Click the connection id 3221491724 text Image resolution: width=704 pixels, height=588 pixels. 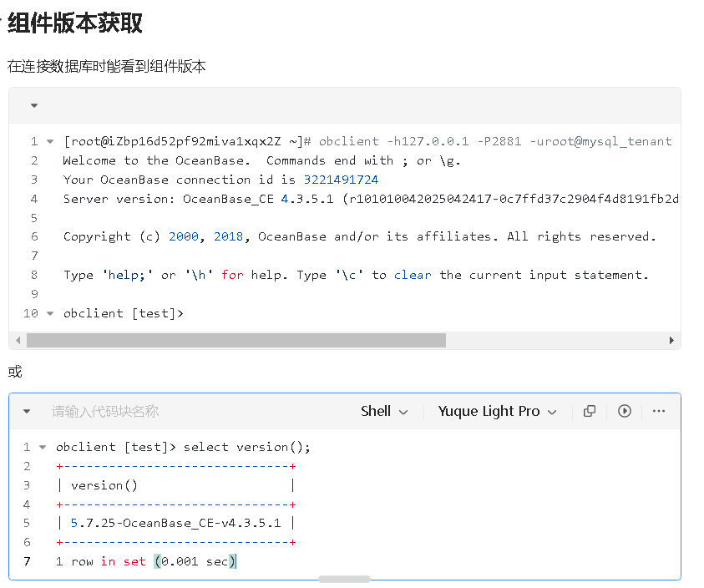click(x=341, y=180)
